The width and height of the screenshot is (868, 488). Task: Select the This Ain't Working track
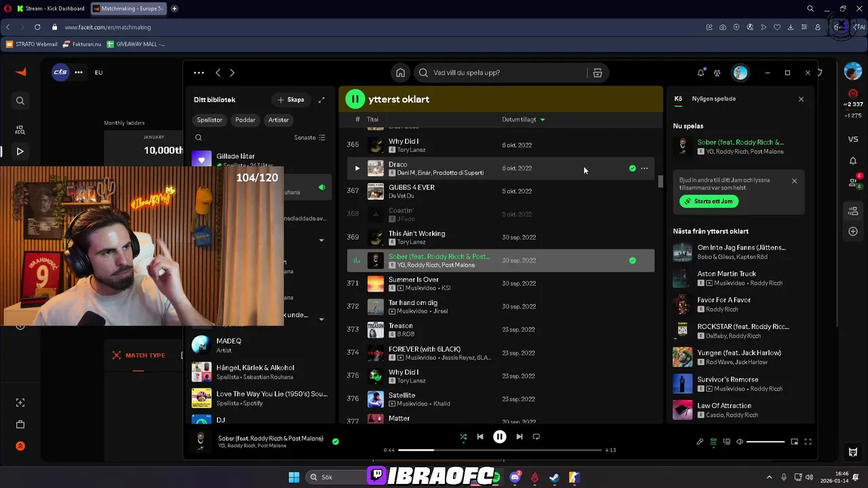coord(500,237)
